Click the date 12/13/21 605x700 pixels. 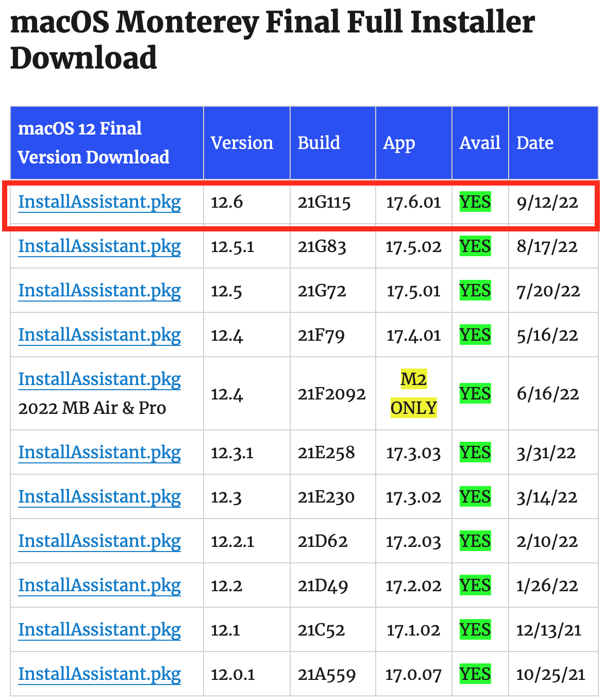[x=549, y=630]
